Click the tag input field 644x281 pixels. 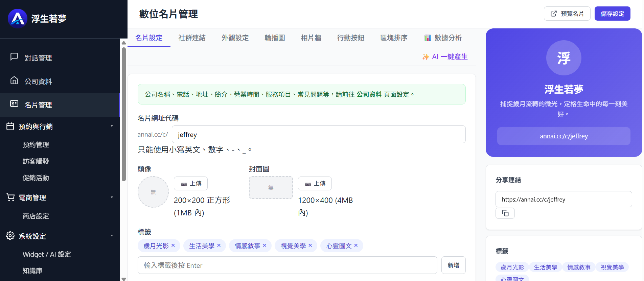pos(287,265)
